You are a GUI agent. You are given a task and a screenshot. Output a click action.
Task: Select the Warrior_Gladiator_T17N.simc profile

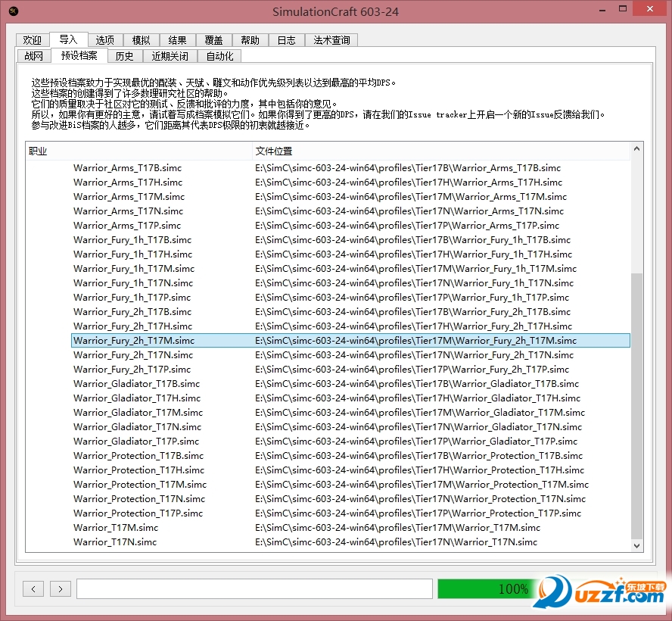point(138,426)
